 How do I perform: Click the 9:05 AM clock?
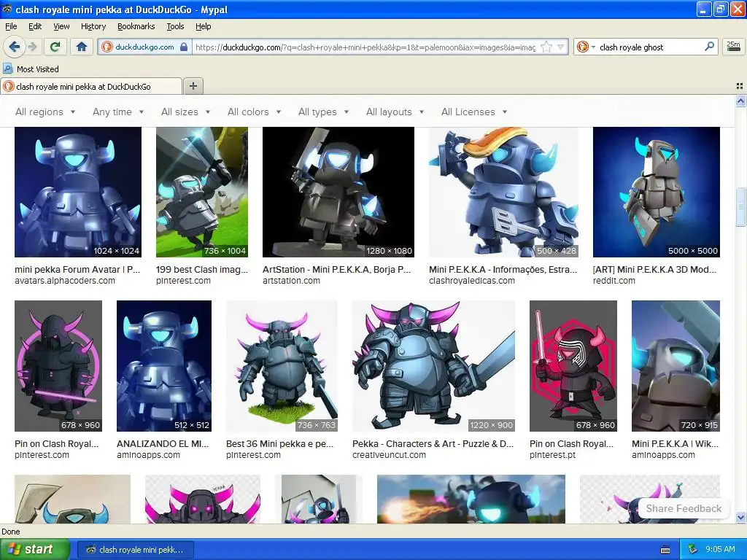(x=720, y=549)
